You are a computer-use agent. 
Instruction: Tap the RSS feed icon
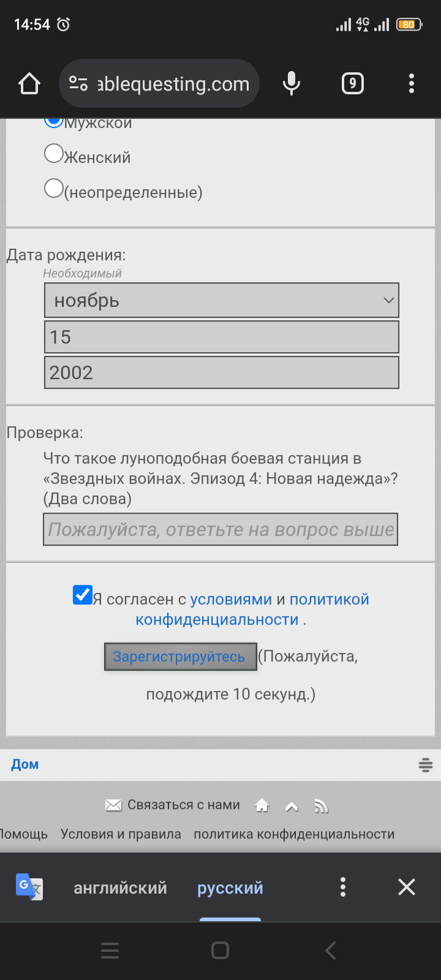(321, 806)
